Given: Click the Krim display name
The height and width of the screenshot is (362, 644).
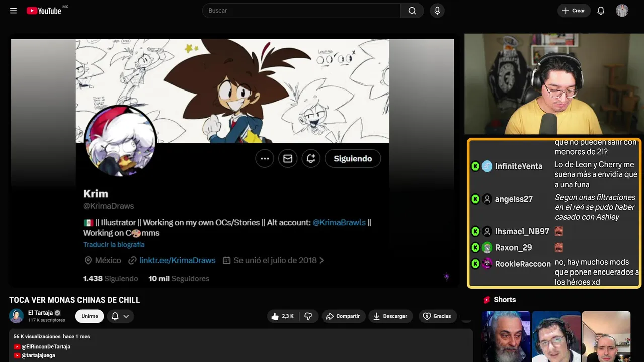Looking at the screenshot, I should point(96,194).
